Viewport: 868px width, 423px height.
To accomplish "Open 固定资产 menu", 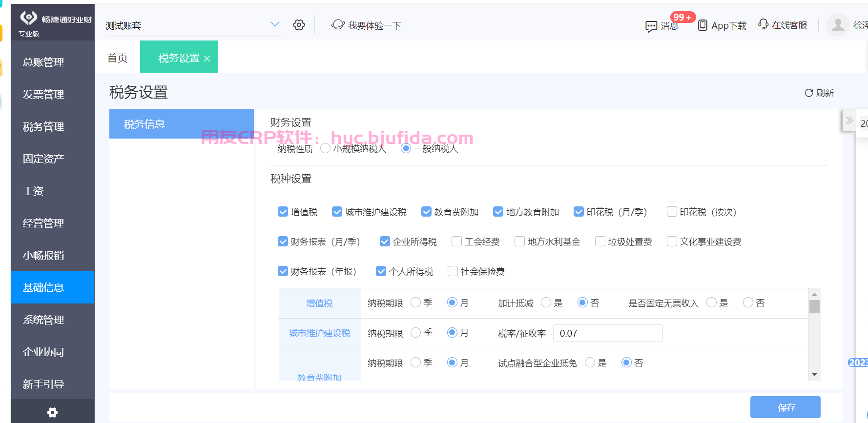I will pyautogui.click(x=53, y=159).
